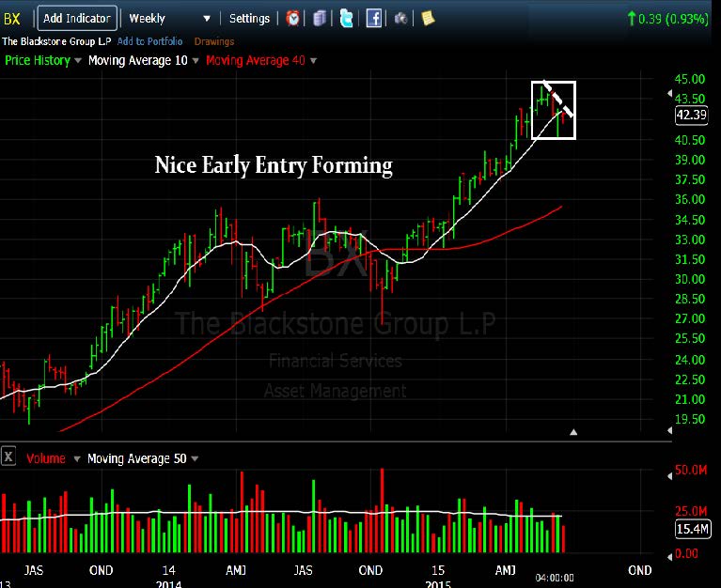Select the Moving Average 40 indicator label
This screenshot has height=588, width=721.
[255, 61]
